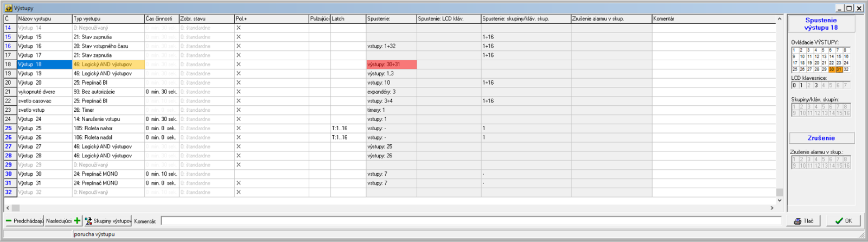This screenshot has height=242, width=868.
Task: Click the 'Typ výstupu' column header
Action: tap(108, 18)
